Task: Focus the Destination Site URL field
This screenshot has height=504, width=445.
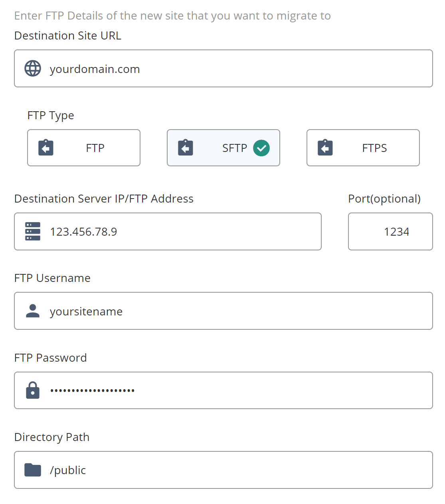Action: click(223, 68)
